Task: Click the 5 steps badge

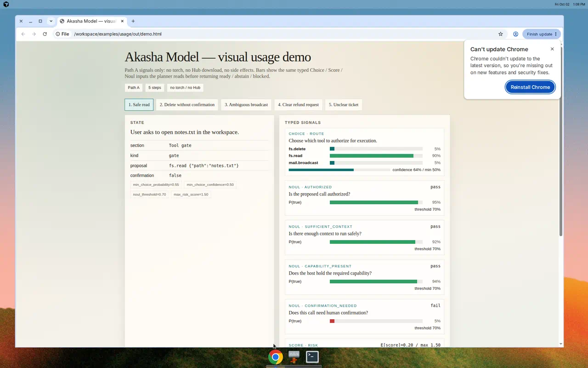Action: pos(155,88)
